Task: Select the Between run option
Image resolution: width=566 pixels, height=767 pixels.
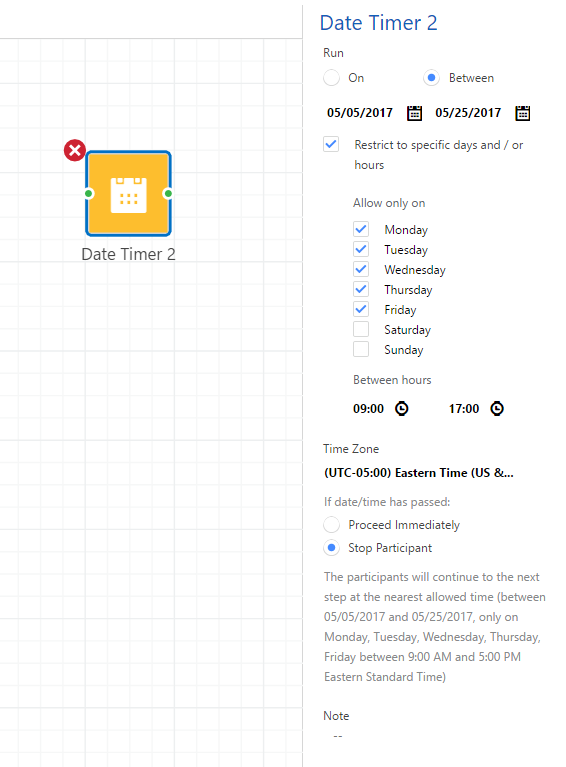Action: click(431, 78)
